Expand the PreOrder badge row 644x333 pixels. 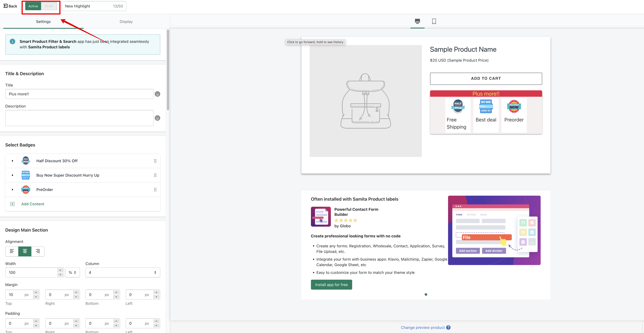(12, 189)
